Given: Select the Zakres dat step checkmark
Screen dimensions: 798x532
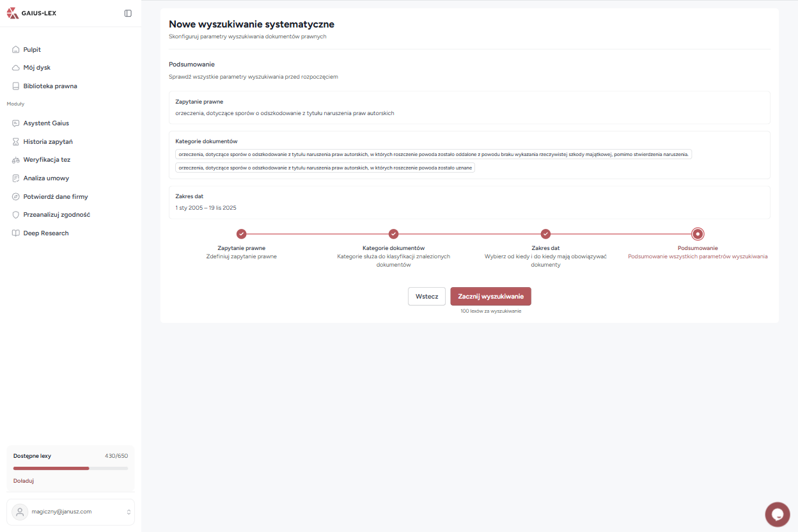Looking at the screenshot, I should point(545,233).
